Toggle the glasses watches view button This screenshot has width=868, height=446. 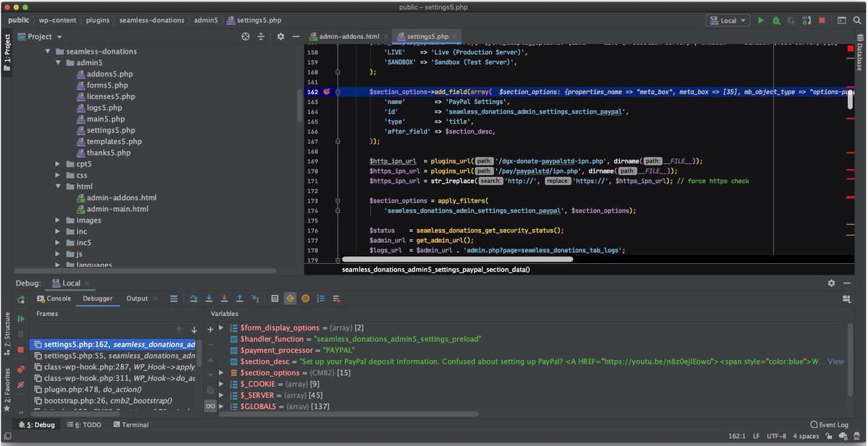(x=210, y=406)
